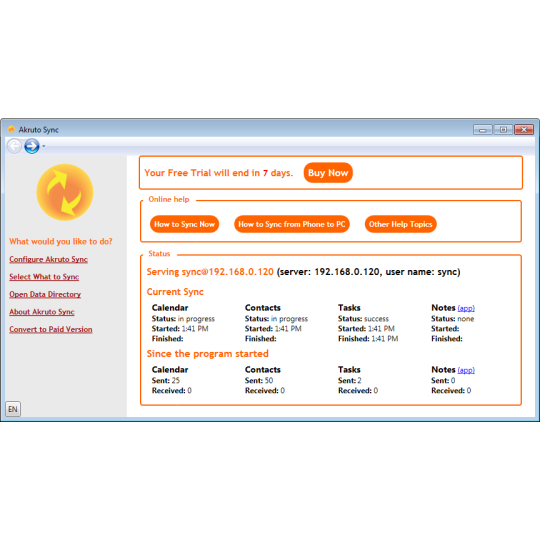Open the navigation history dropdown arrow
This screenshot has width=540, height=540.
[x=44, y=146]
